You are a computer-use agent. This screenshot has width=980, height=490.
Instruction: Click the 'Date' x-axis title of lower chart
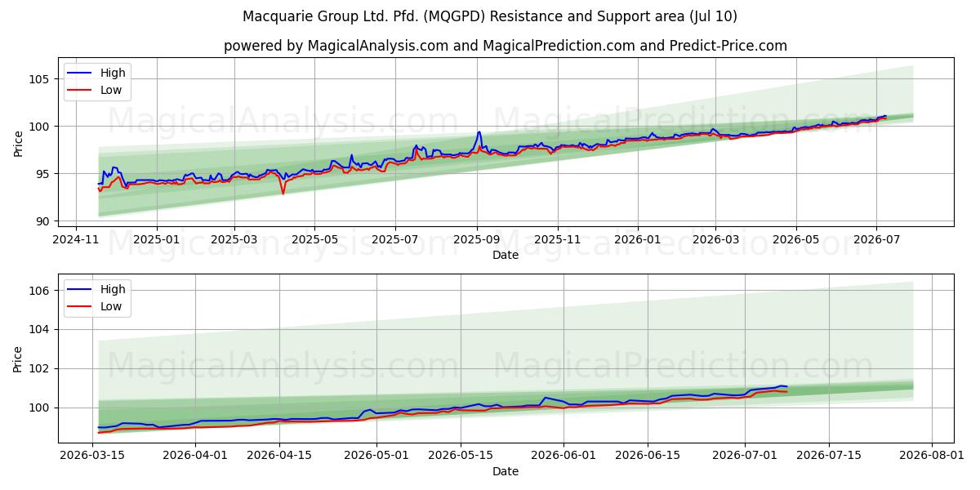(506, 471)
